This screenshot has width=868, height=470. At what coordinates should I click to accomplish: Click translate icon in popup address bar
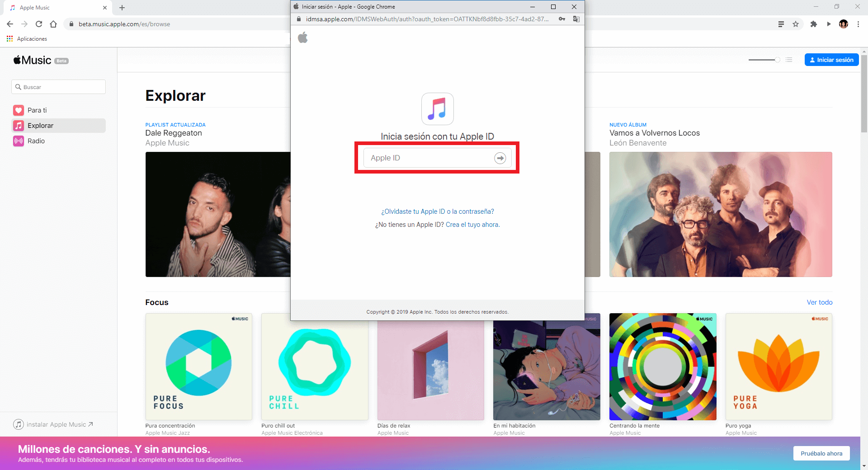coord(576,19)
